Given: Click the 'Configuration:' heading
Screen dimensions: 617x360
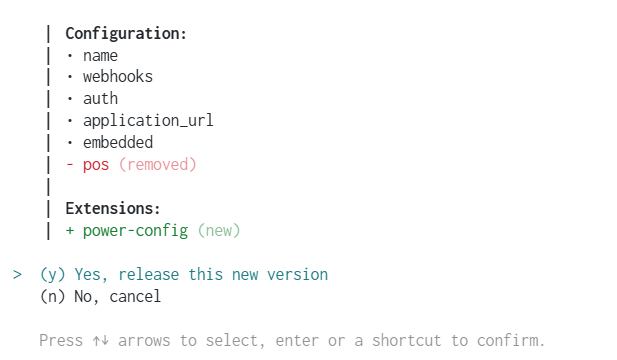Looking at the screenshot, I should [126, 34].
